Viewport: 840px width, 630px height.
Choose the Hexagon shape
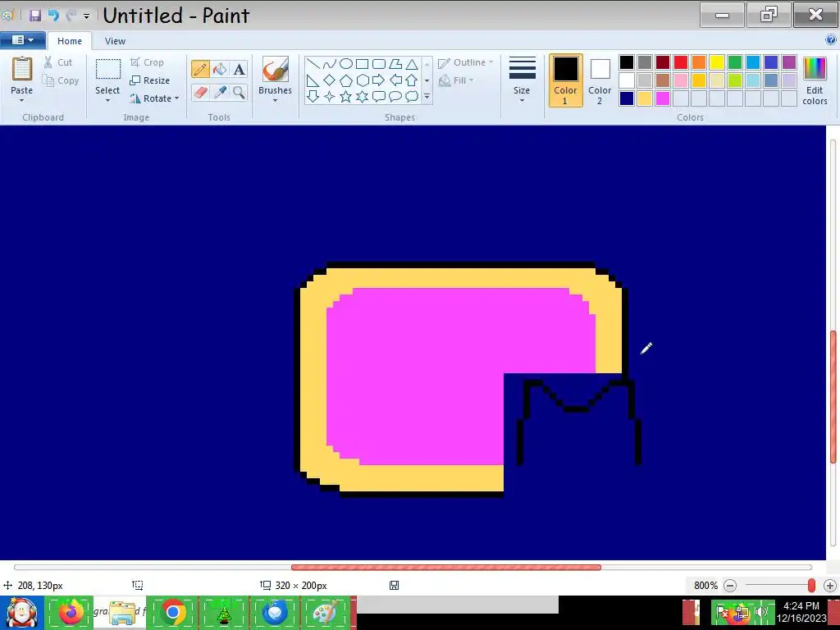362,80
